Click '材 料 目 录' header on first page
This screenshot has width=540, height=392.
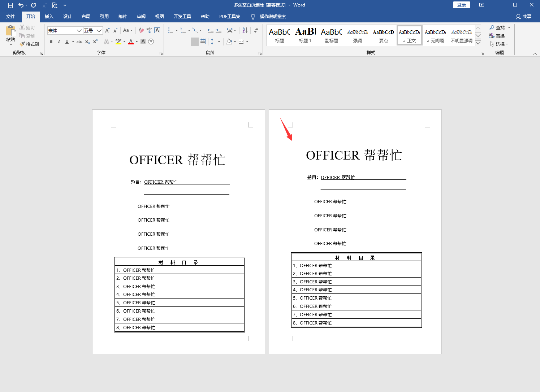178,262
